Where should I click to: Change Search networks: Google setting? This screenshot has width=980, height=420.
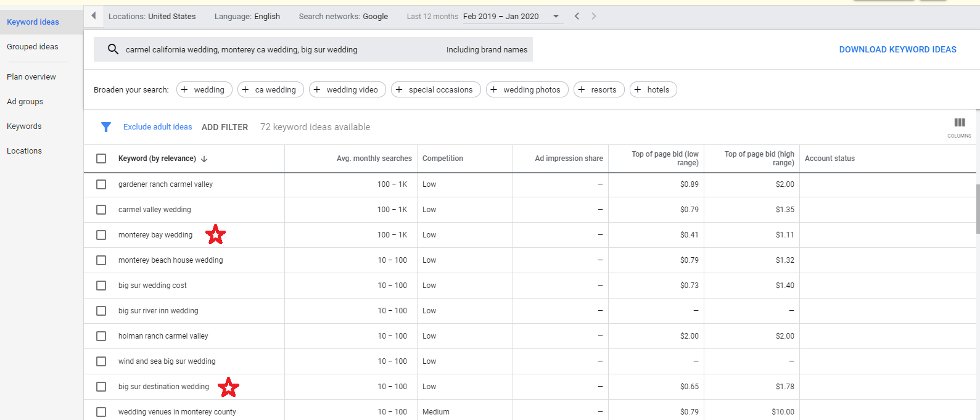pos(344,17)
